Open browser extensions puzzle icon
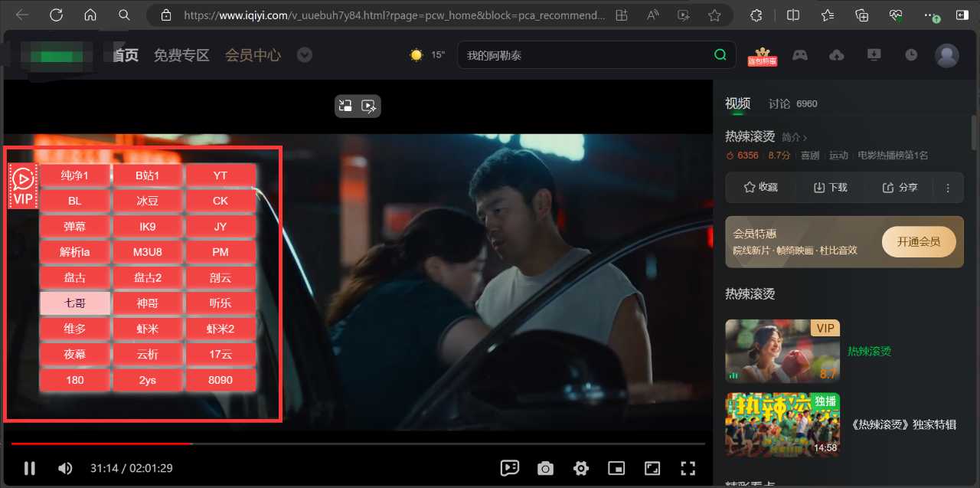The image size is (980, 488). point(756,15)
